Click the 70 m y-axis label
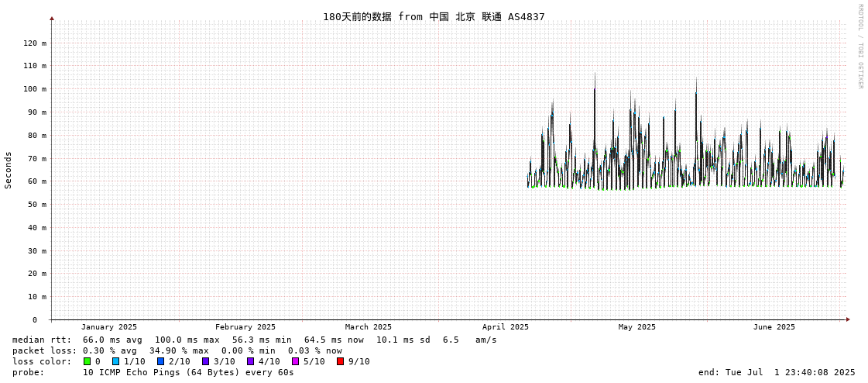 tap(38, 158)
